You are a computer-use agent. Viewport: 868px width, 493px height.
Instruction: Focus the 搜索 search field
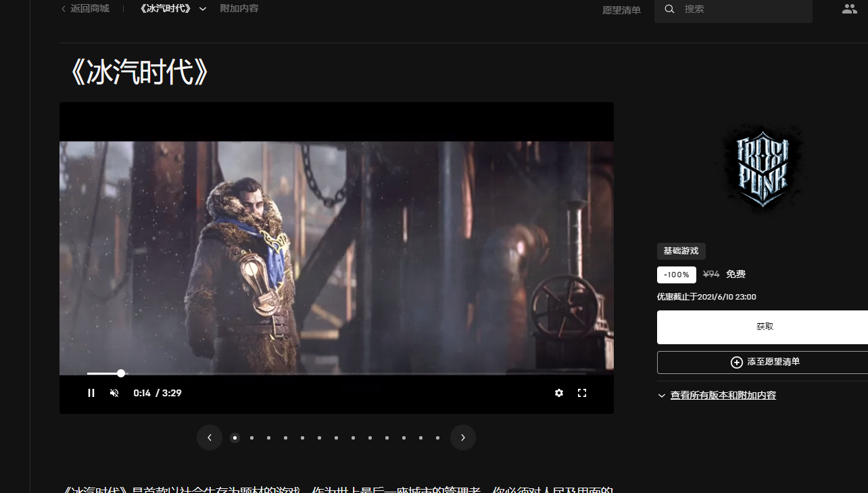[x=733, y=9]
